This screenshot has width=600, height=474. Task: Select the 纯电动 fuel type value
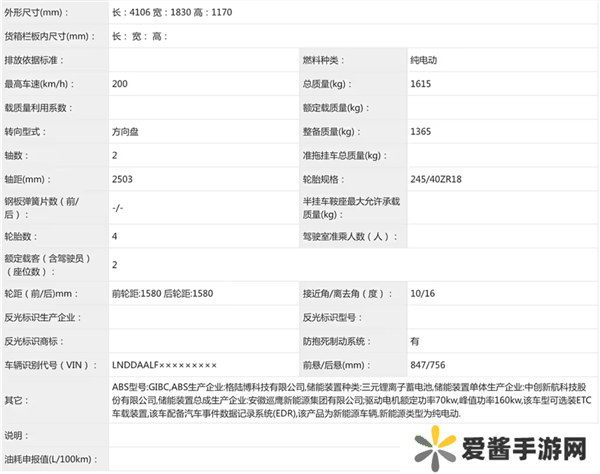click(424, 62)
